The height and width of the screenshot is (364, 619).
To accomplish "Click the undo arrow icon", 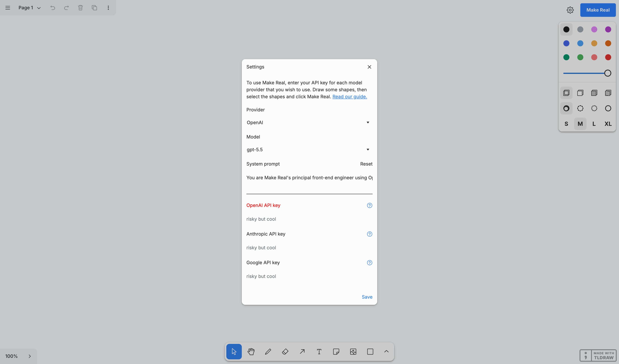I will pos(53,8).
